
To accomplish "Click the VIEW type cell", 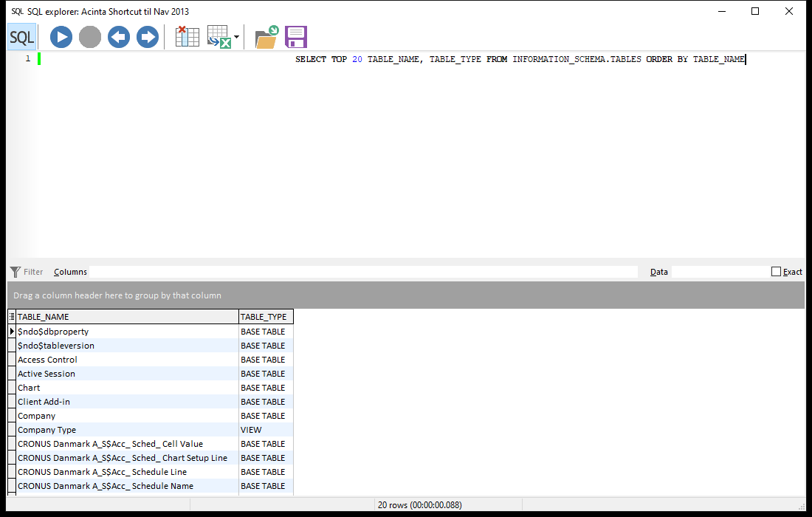I will (266, 429).
